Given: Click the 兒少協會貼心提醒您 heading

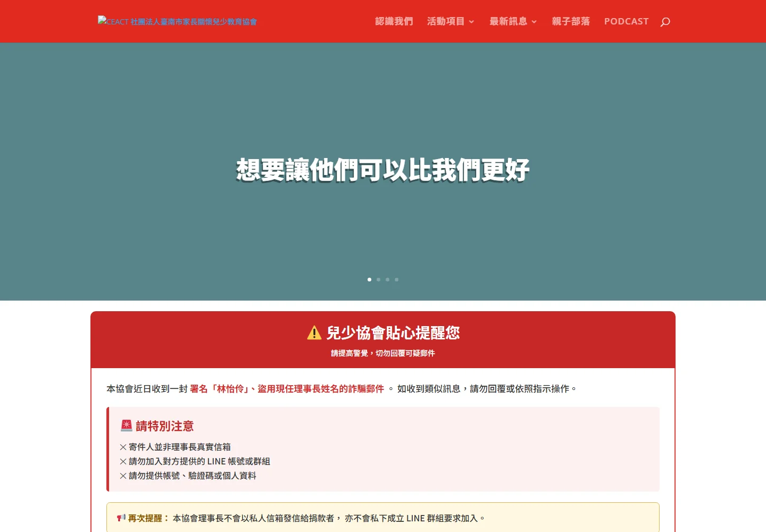Looking at the screenshot, I should click(x=393, y=333).
